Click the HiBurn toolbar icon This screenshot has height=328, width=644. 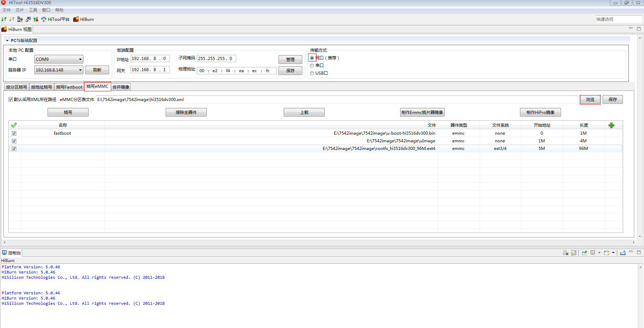[x=76, y=19]
